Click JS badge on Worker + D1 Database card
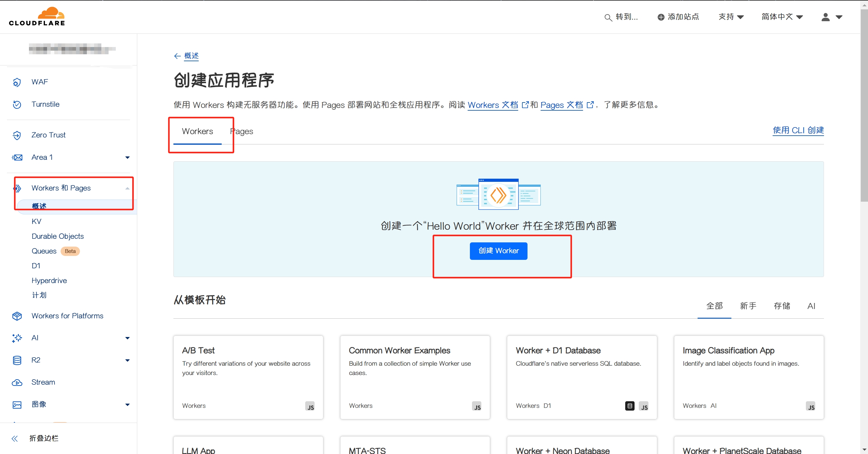Image resolution: width=868 pixels, height=454 pixels. point(644,406)
